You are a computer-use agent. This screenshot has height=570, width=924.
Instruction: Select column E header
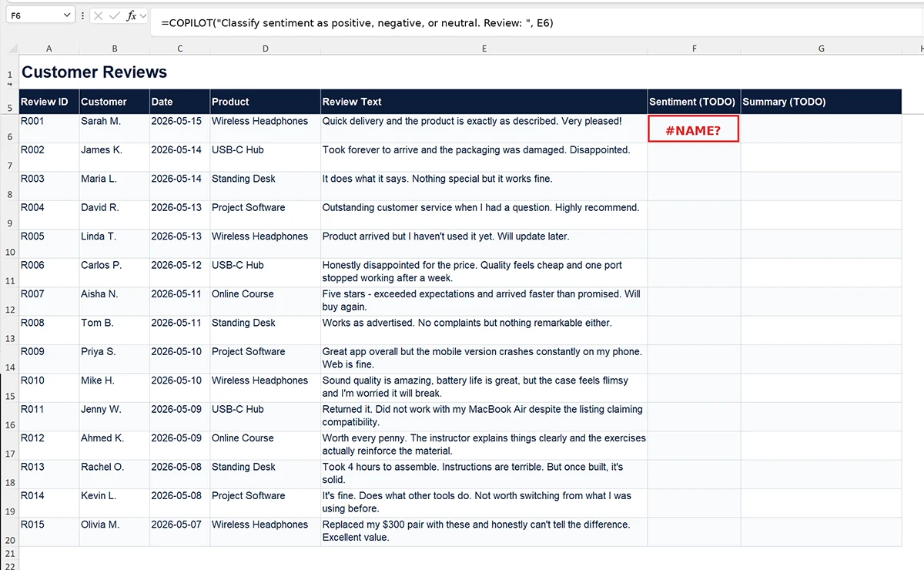[x=484, y=49]
